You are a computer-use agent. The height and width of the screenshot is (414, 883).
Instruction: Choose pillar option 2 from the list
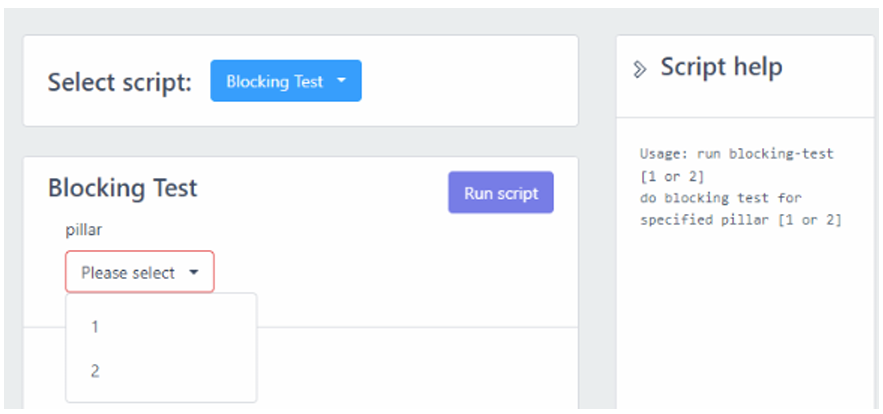click(x=94, y=371)
